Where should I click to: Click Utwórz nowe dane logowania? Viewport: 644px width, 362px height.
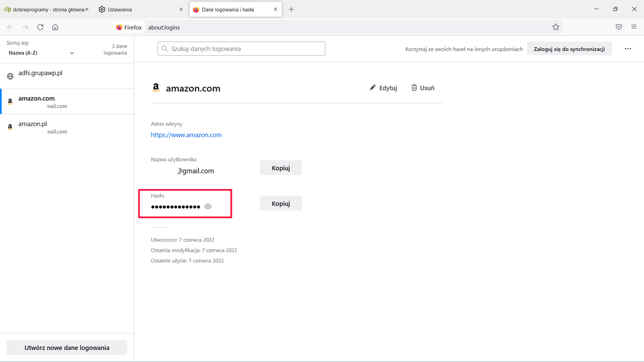[66, 347]
